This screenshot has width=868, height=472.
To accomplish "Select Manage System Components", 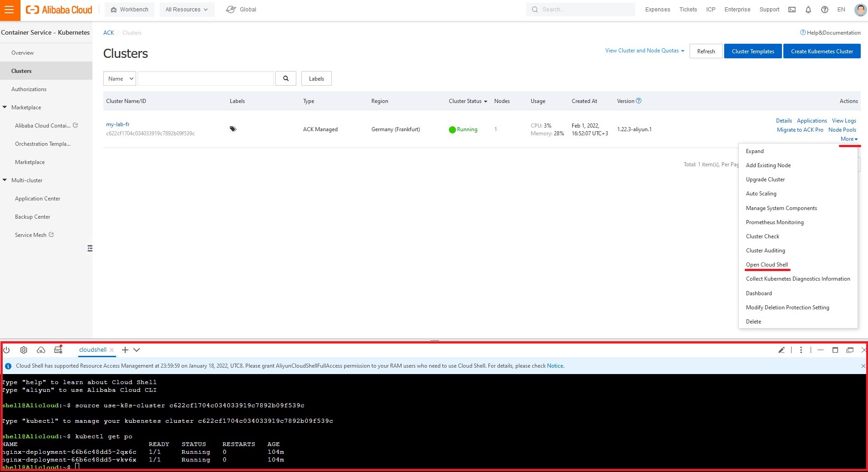I will [781, 208].
